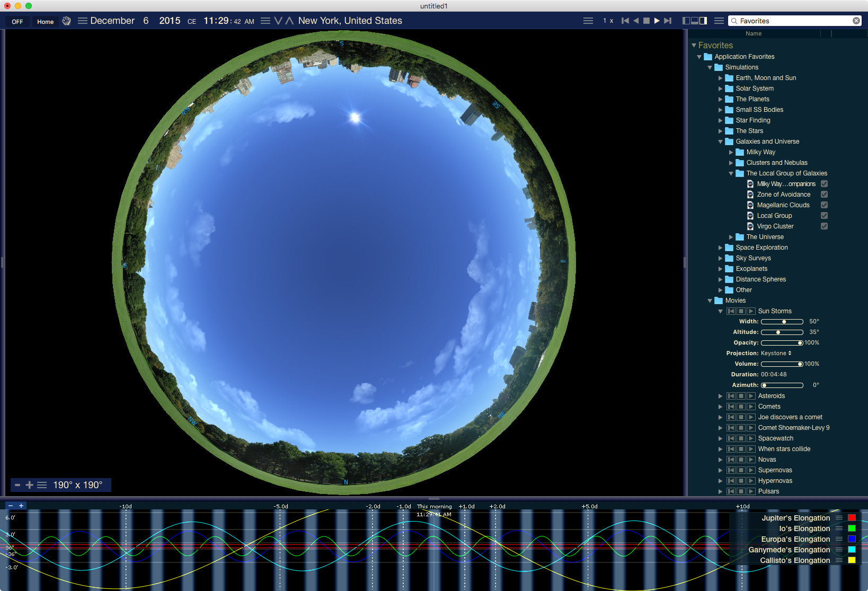Show right side pane layout only
Viewport: 868px width, 591px height.
(x=703, y=21)
